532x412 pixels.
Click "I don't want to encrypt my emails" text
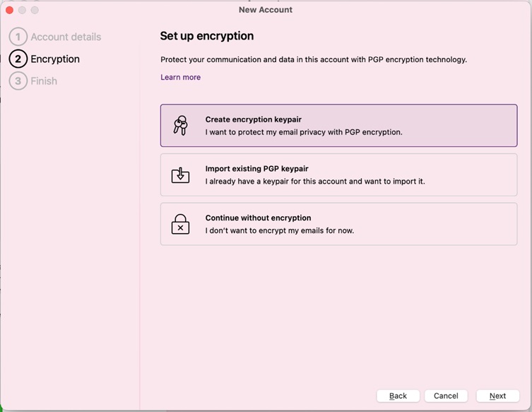pos(279,230)
